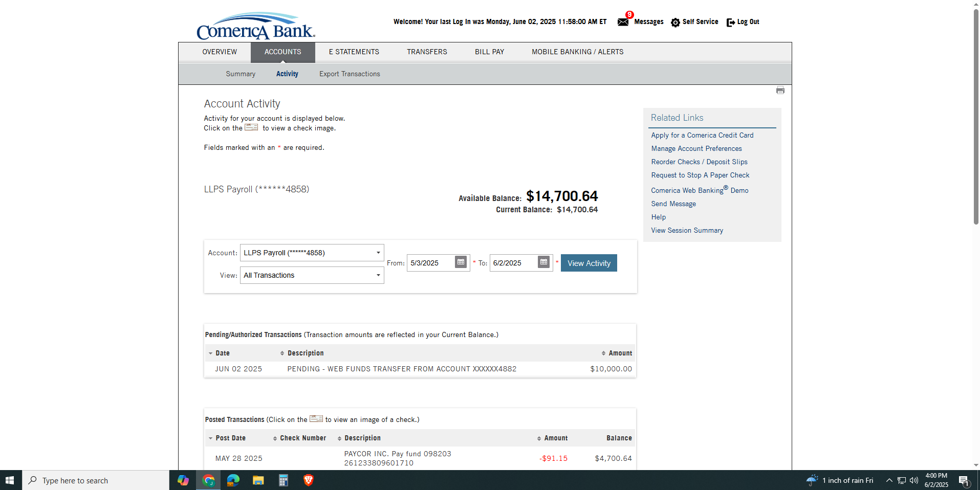
Task: Click the View Activity button
Action: coord(589,263)
